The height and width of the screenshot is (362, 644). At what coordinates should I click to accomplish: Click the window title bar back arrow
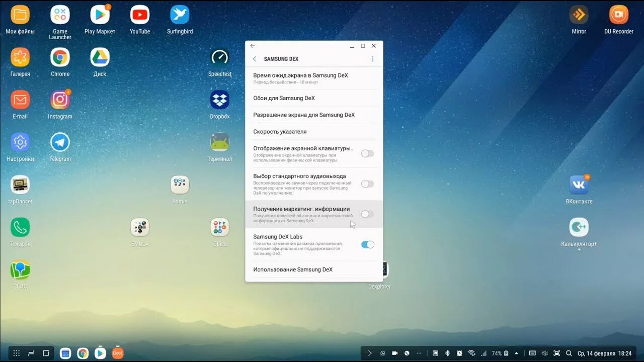coord(253,46)
